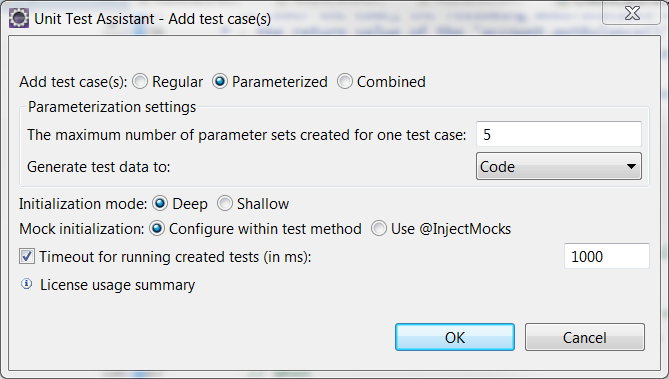Click the Unit Test Assistant title icon
Viewport: 669px width, 379px height.
[19, 19]
